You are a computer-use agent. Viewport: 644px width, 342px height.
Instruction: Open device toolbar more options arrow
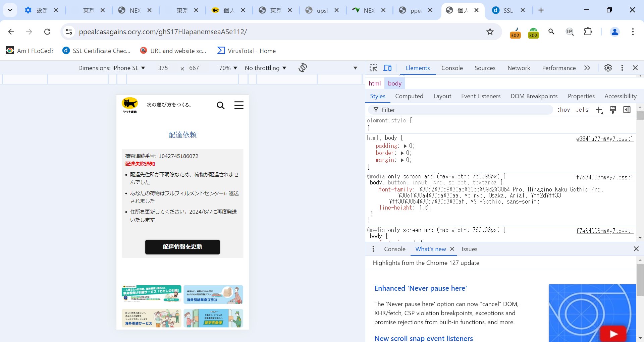(355, 68)
